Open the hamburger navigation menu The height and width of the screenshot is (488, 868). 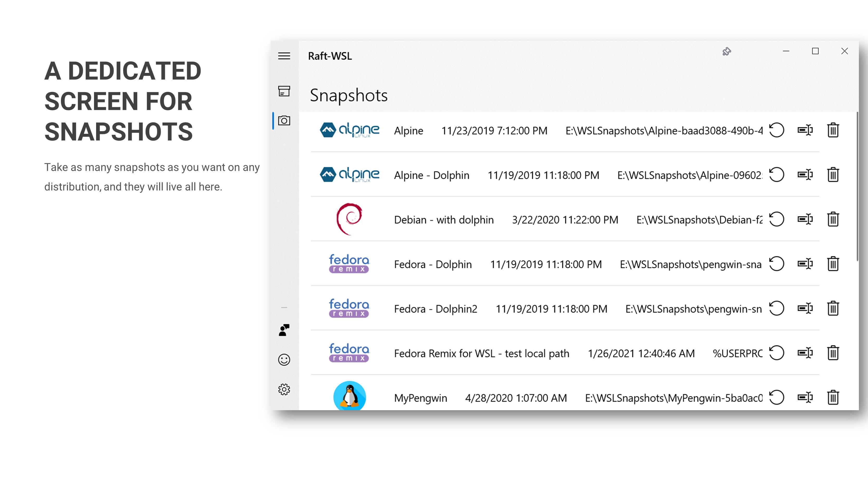[284, 56]
